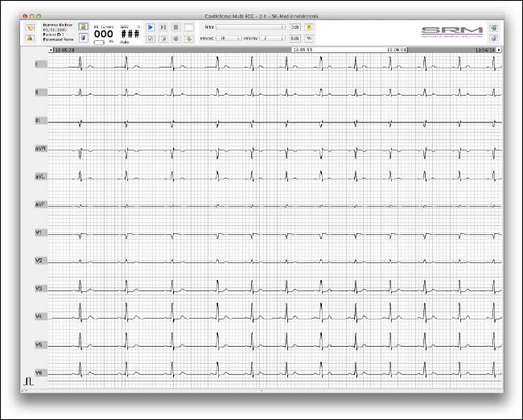Click the calibration pulse icon at bottom-left
The height and width of the screenshot is (420, 523).
click(x=30, y=377)
